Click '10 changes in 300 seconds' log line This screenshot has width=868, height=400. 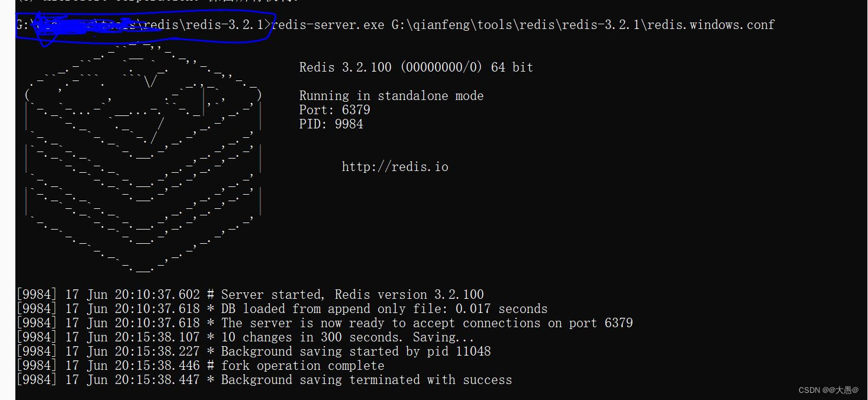pyautogui.click(x=246, y=337)
